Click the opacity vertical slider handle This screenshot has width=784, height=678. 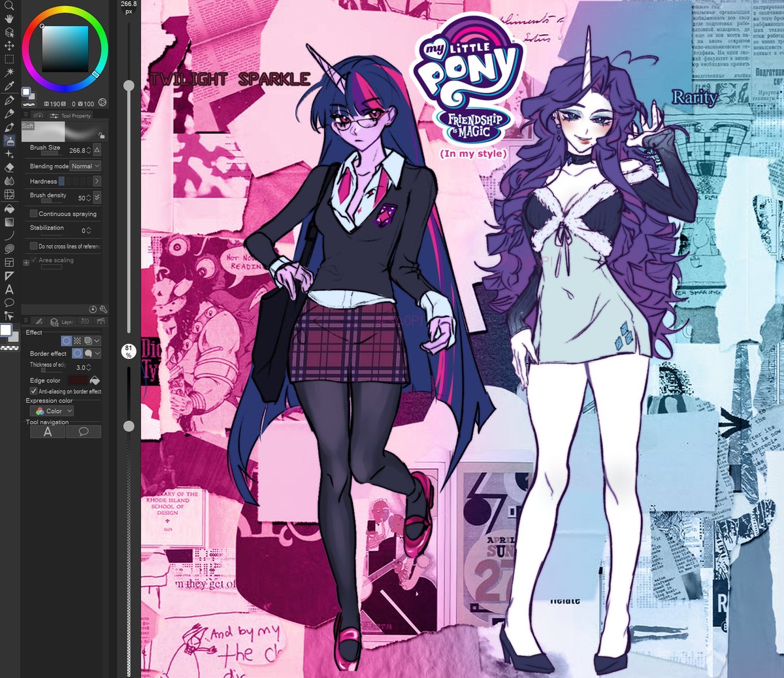(129, 426)
